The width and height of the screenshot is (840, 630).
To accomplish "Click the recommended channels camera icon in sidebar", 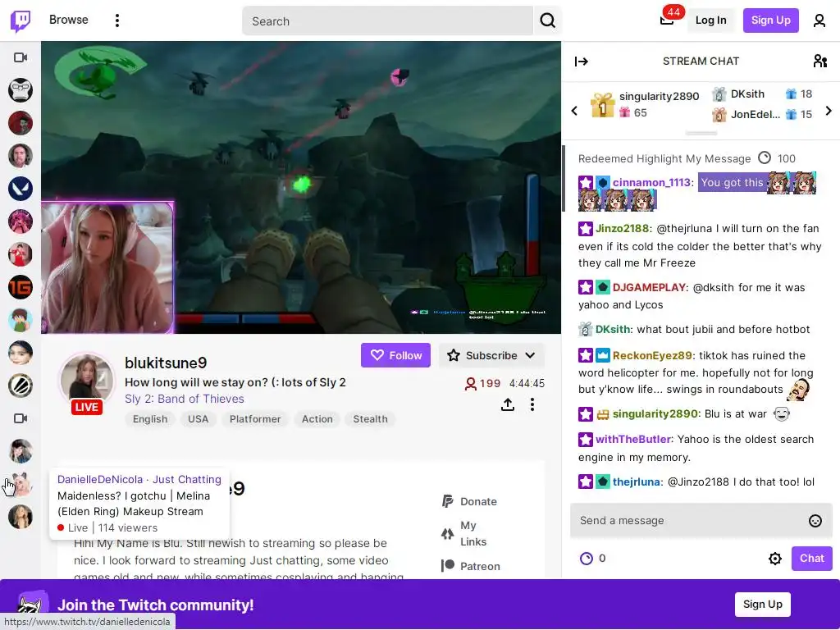I will coord(21,418).
